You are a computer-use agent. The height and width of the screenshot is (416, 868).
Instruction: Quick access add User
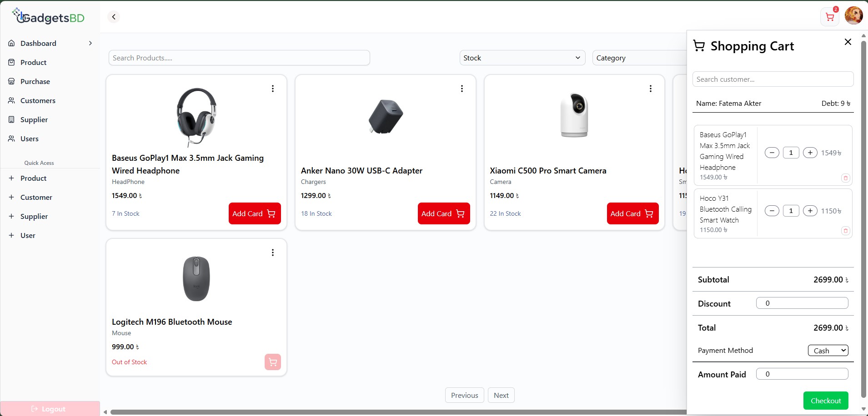(28, 235)
